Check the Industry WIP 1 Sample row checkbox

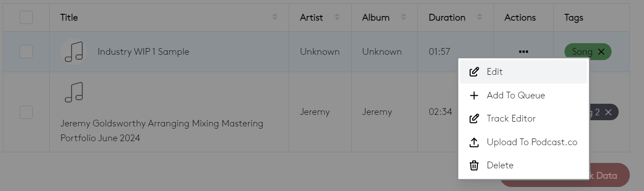[x=26, y=52]
